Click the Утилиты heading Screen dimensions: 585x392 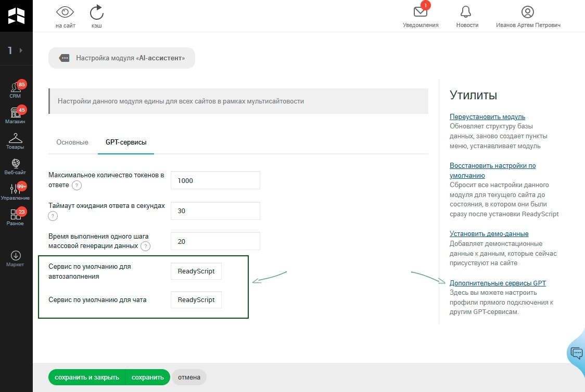click(473, 95)
